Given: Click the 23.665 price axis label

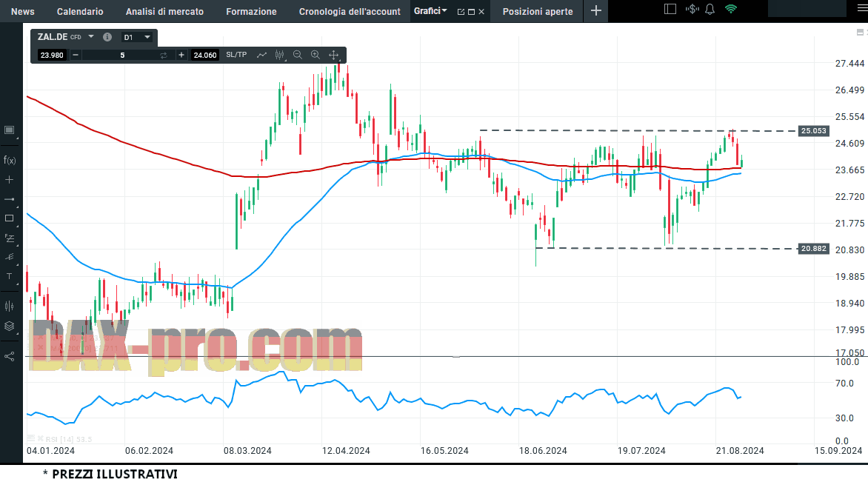Looking at the screenshot, I should (x=849, y=170).
